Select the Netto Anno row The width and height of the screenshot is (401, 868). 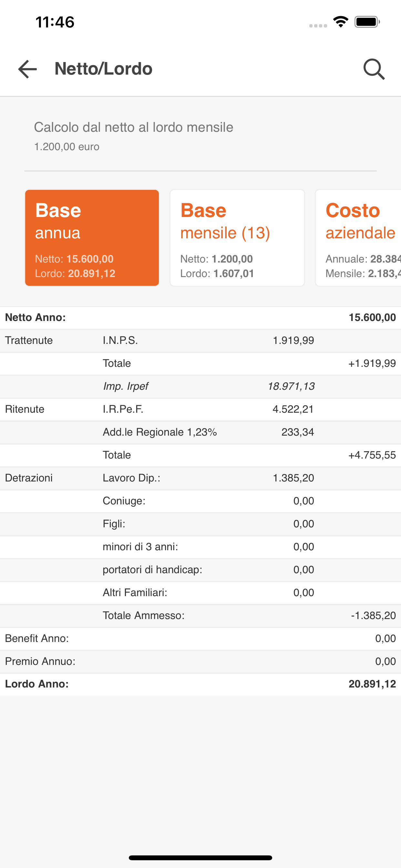tap(200, 317)
